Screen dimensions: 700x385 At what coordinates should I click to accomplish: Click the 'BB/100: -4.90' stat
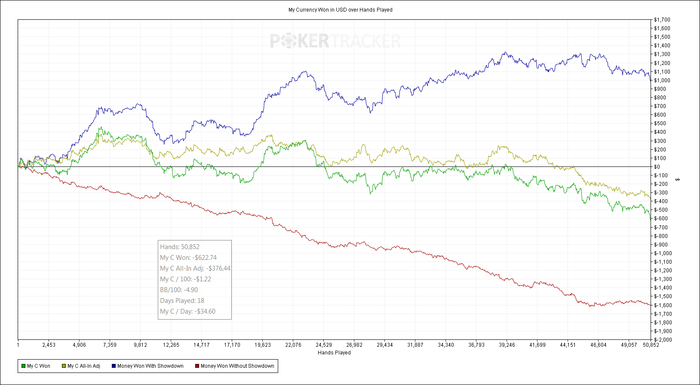tap(179, 290)
